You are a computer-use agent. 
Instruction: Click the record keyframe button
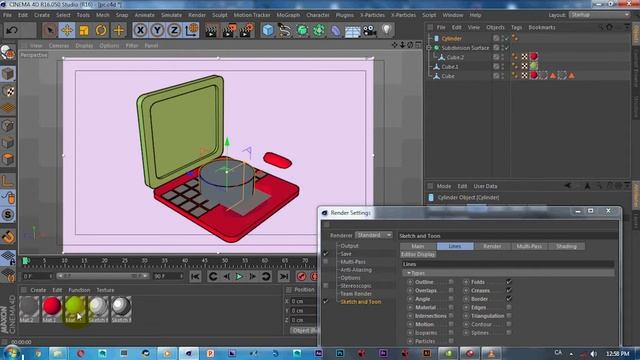pyautogui.click(x=302, y=276)
